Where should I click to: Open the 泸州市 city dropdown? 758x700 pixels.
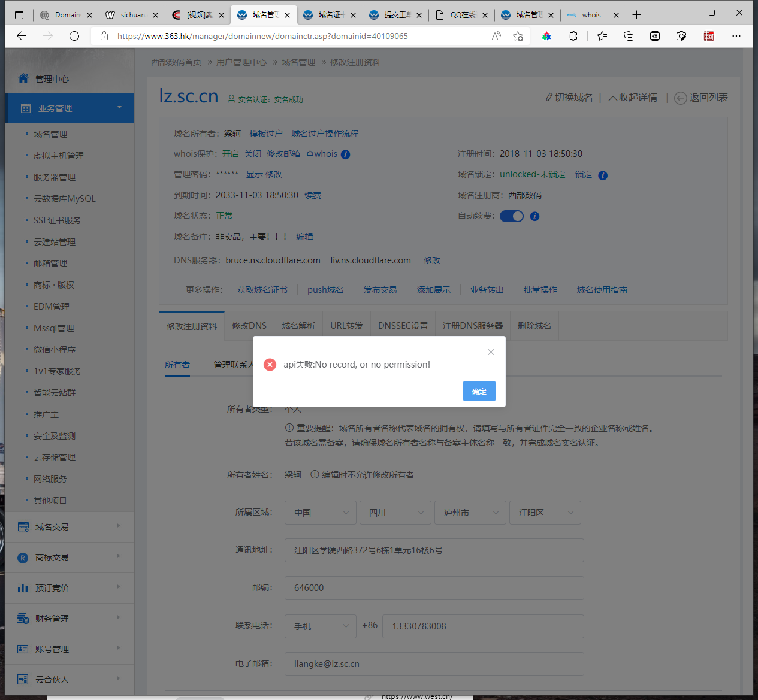[470, 513]
